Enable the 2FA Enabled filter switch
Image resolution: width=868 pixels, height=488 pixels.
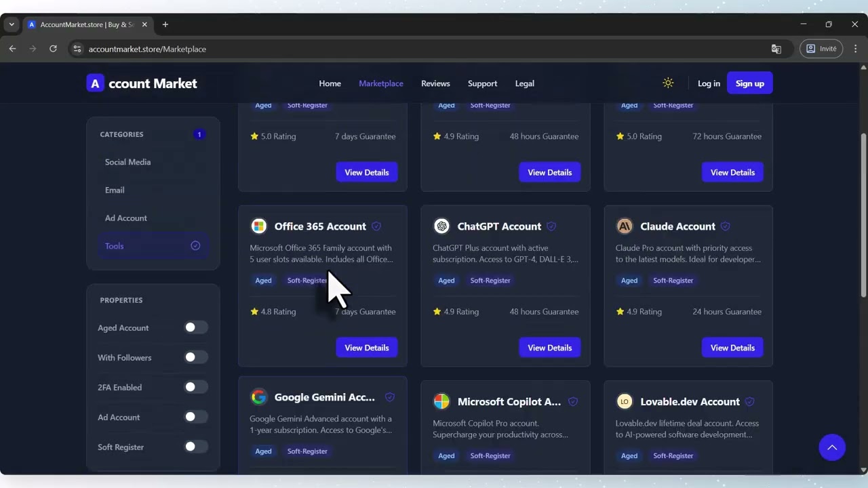[x=196, y=387]
